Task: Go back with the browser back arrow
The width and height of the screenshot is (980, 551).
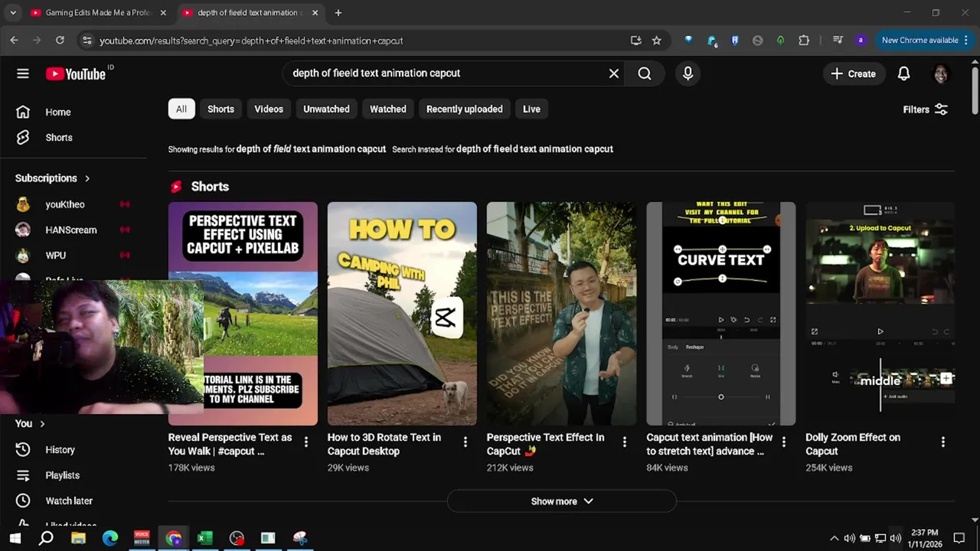Action: click(x=14, y=41)
